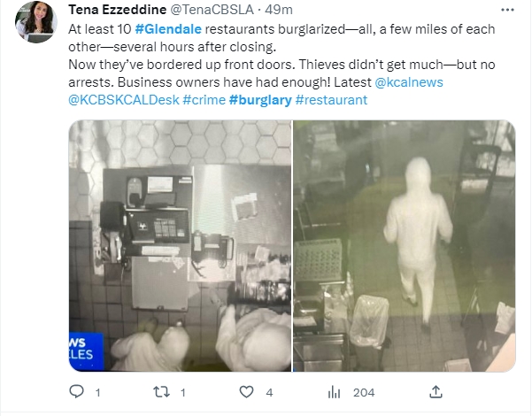Click the #burglary hashtag
Image resolution: width=532 pixels, height=416 pixels.
[260, 100]
